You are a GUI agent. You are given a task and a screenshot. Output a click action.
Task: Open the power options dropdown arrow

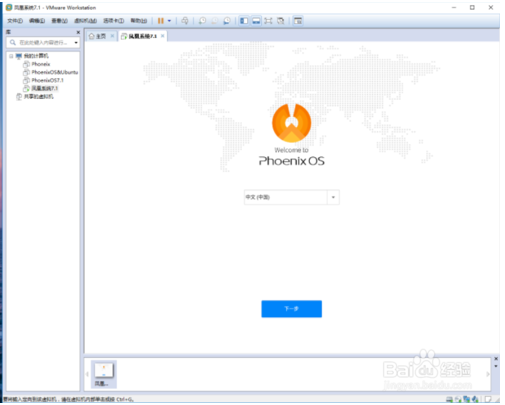[x=169, y=21]
